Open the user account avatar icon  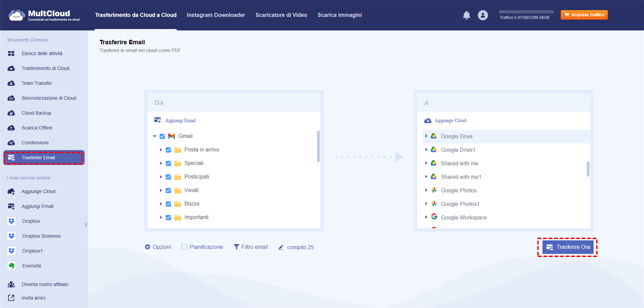pos(483,15)
